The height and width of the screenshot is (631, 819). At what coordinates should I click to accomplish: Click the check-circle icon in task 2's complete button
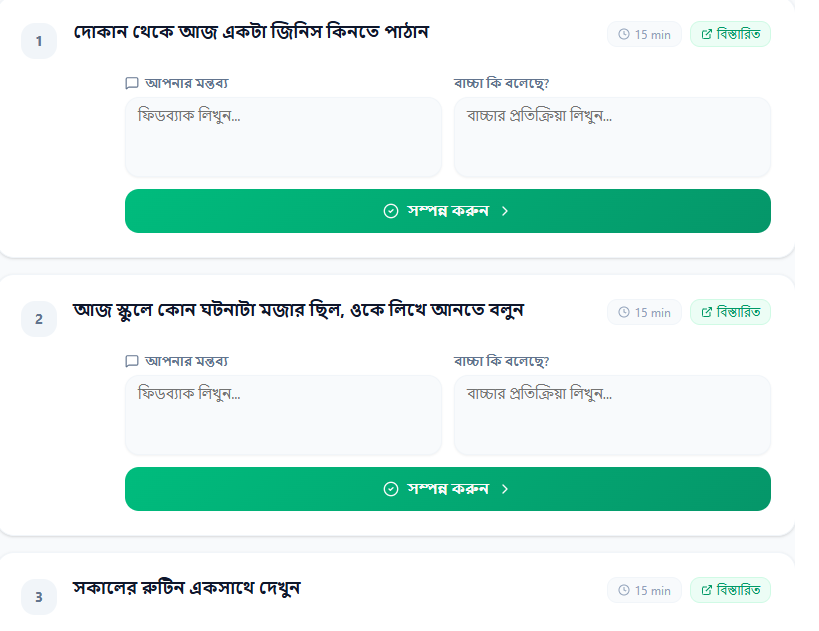(390, 489)
